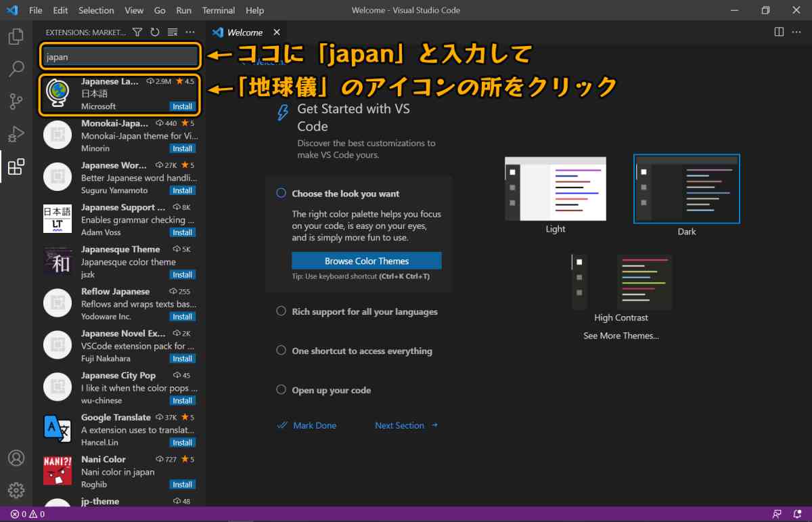Choose the Light theme thumbnail
The image size is (812, 522).
point(556,189)
